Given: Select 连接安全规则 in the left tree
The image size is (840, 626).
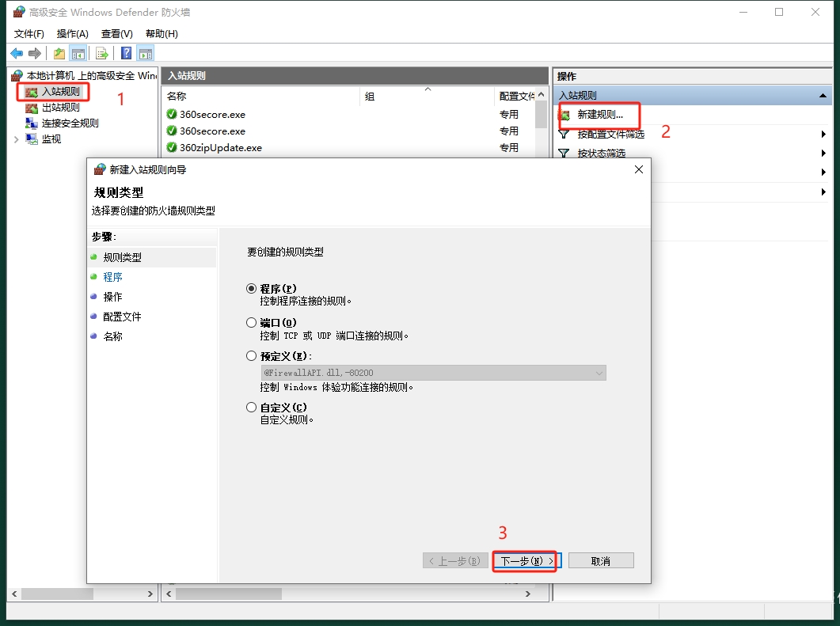Looking at the screenshot, I should click(x=70, y=123).
